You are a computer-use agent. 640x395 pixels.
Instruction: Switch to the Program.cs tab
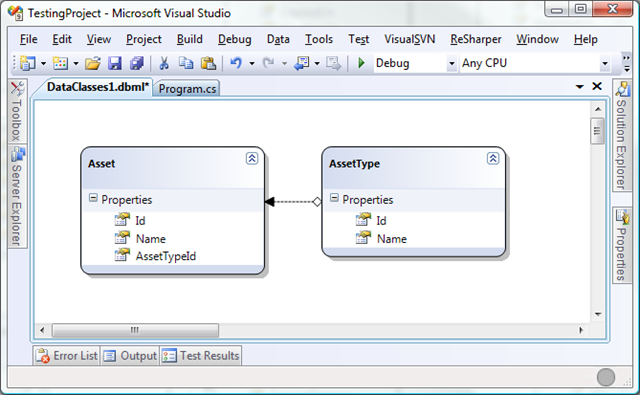point(187,89)
